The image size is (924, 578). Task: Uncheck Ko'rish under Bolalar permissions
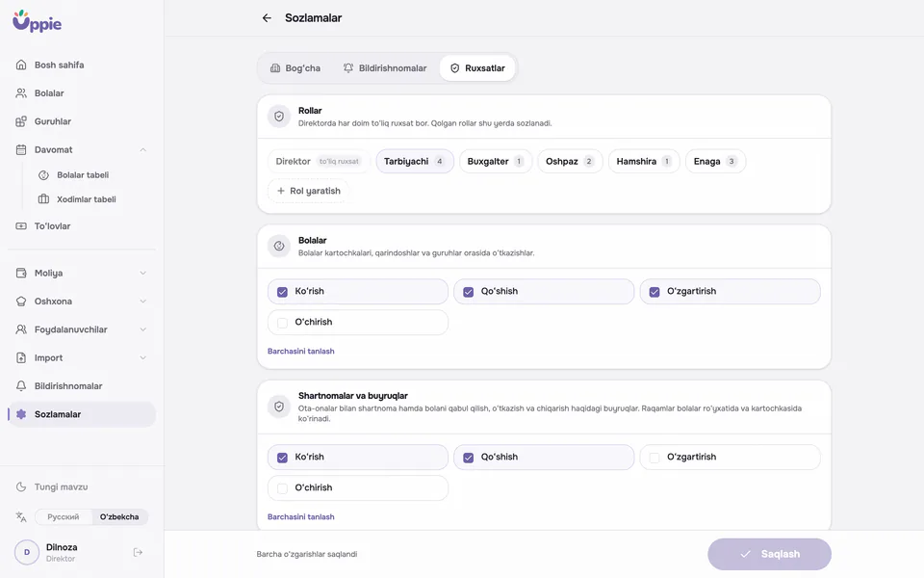pos(282,292)
